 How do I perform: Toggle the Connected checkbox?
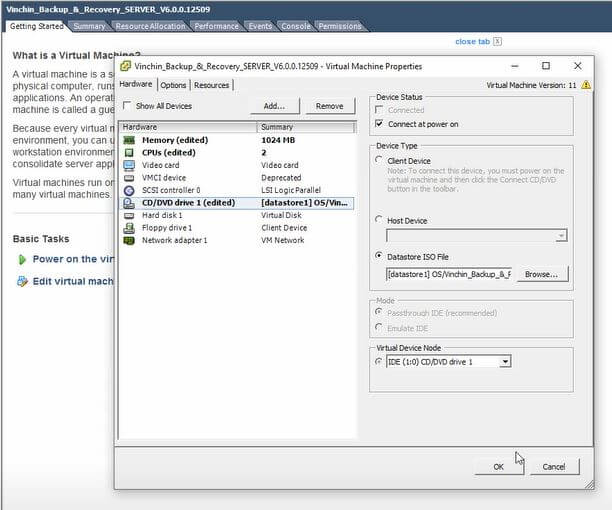pyautogui.click(x=379, y=110)
